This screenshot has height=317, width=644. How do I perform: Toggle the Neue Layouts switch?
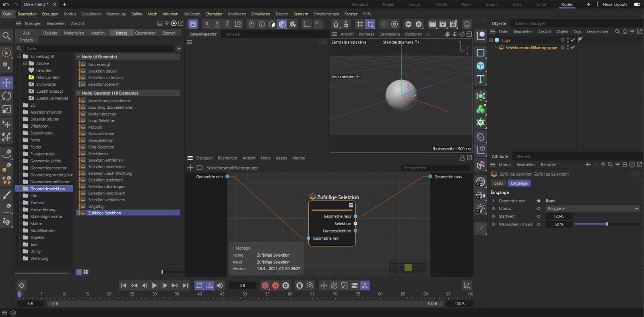point(637,4)
